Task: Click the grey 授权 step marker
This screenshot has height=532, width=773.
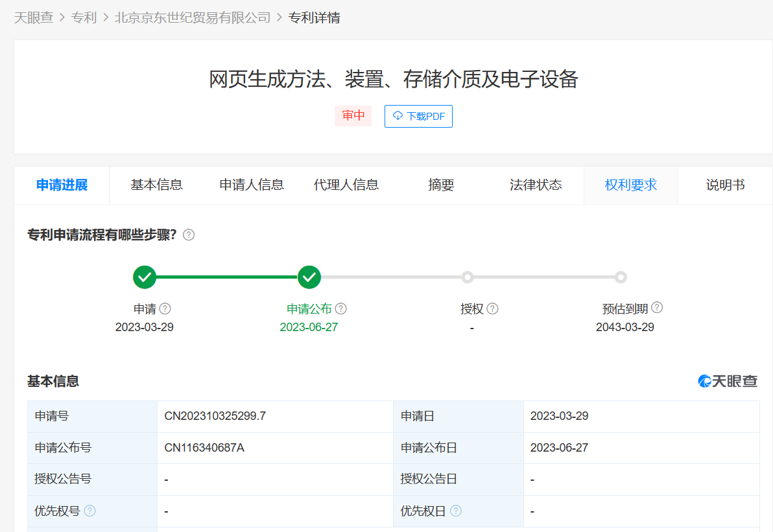Action: (468, 277)
